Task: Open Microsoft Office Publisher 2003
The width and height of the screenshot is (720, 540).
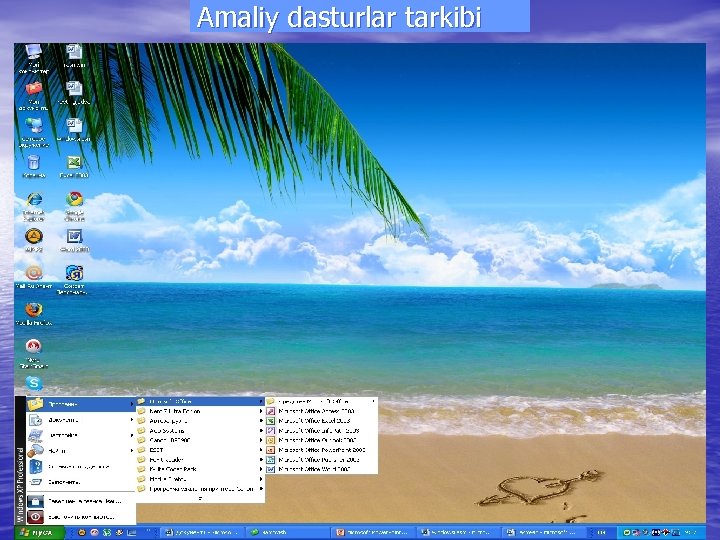Action: [321, 460]
